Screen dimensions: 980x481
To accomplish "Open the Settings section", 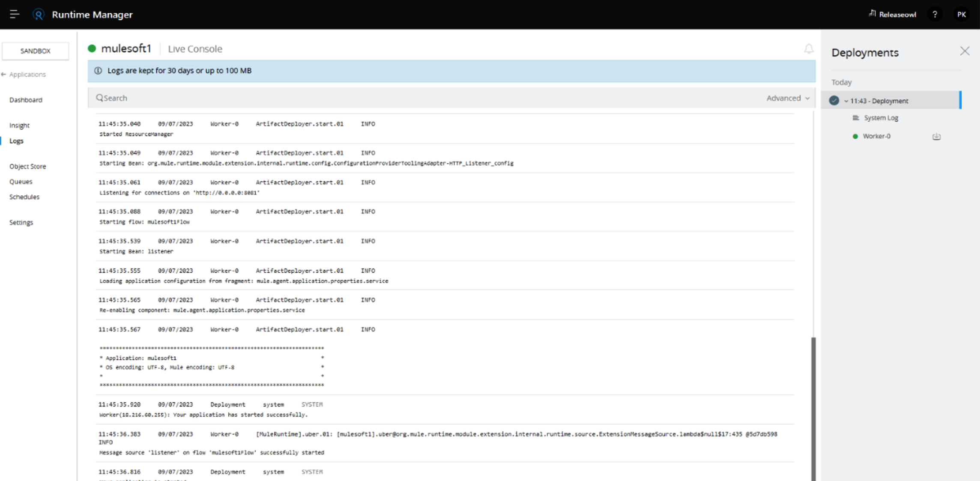I will (x=21, y=222).
